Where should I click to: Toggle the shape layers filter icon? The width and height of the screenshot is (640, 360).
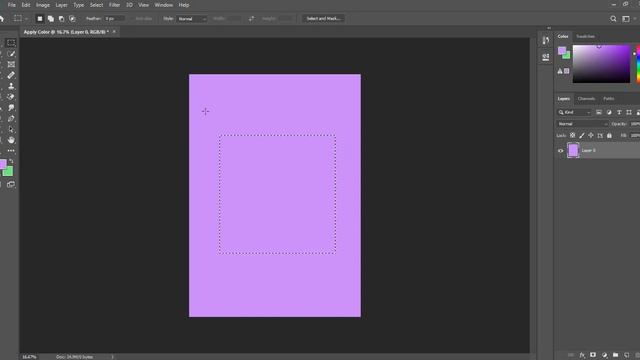point(629,112)
